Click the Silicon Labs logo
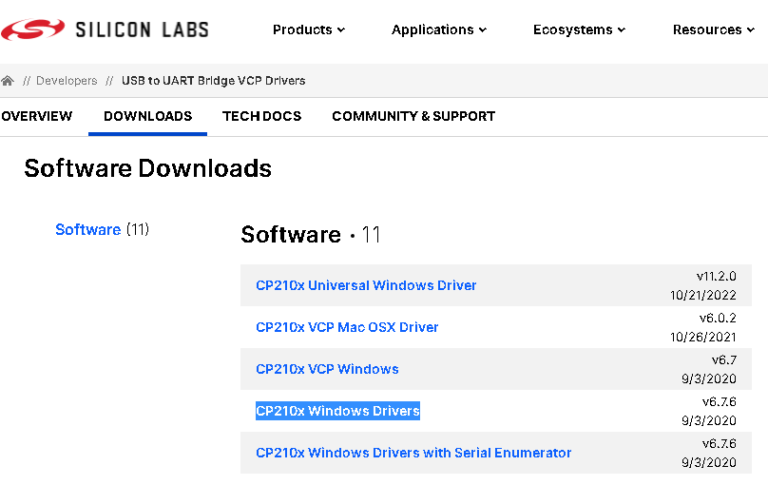 (105, 29)
